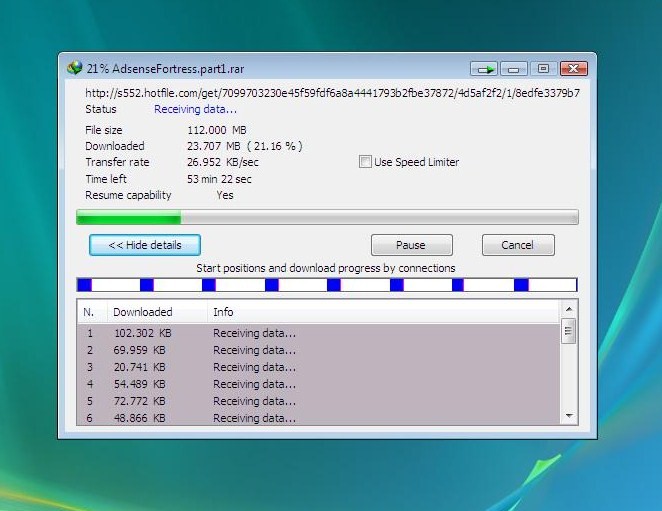Enable the Use Speed Limiter checkbox
The width and height of the screenshot is (662, 511).
click(365, 162)
